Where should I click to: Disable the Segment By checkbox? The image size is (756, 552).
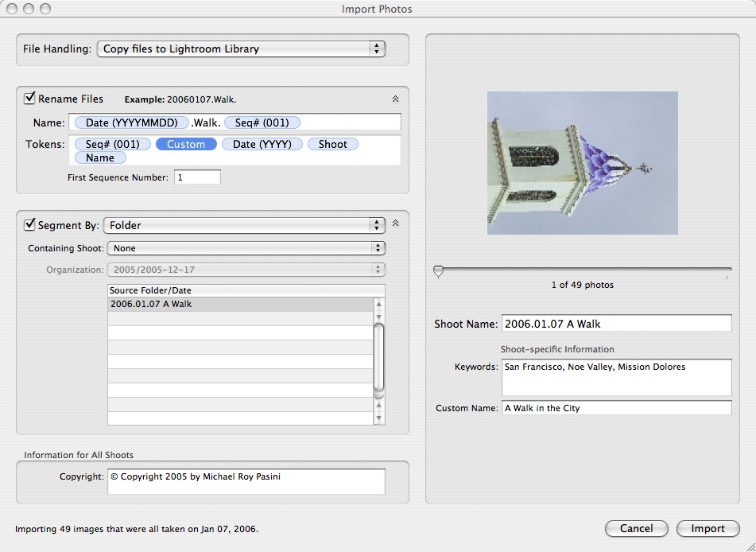click(x=29, y=225)
